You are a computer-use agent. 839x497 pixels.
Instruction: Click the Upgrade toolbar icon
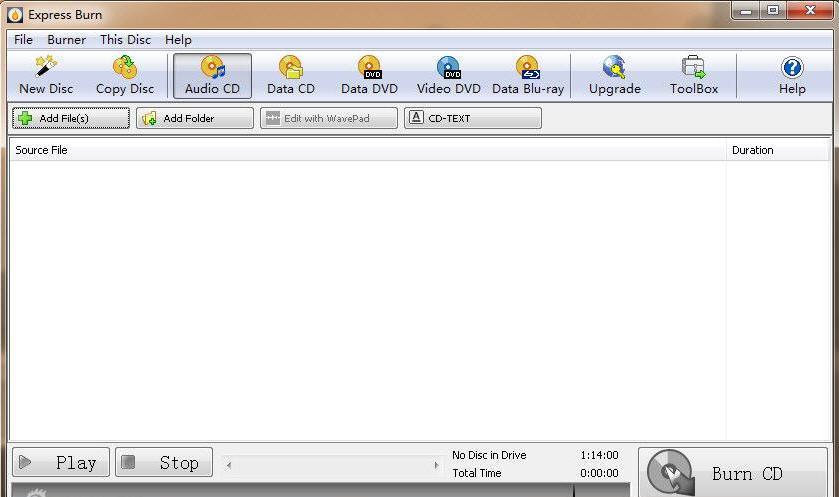click(614, 76)
